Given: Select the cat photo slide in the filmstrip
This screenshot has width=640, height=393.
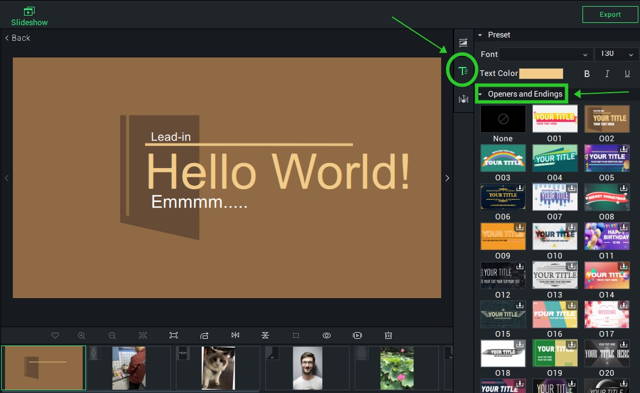Looking at the screenshot, I should 218,368.
